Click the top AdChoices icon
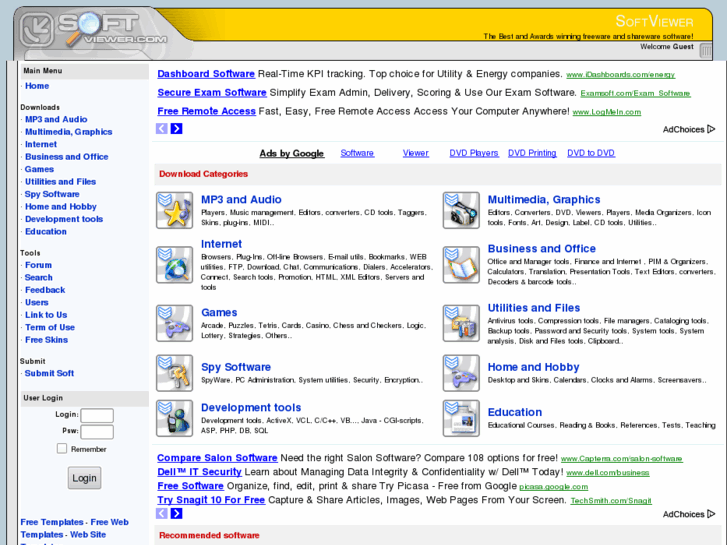727x545 pixels. pyautogui.click(x=711, y=129)
